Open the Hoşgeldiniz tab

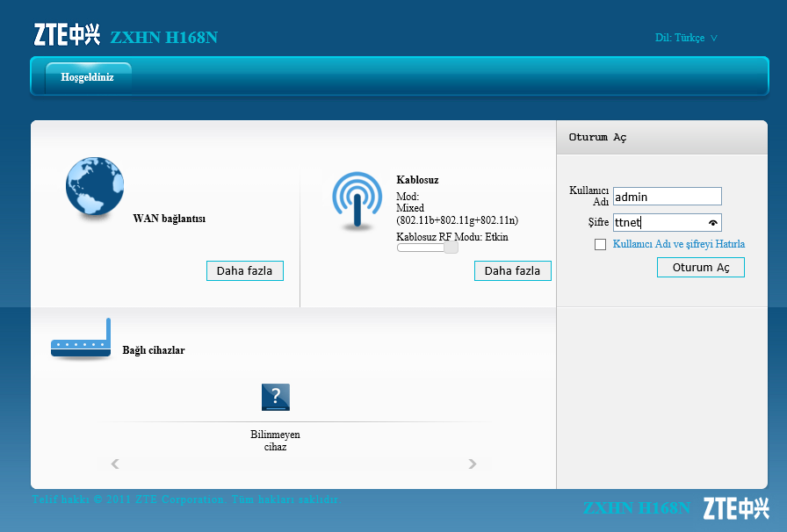(x=88, y=77)
